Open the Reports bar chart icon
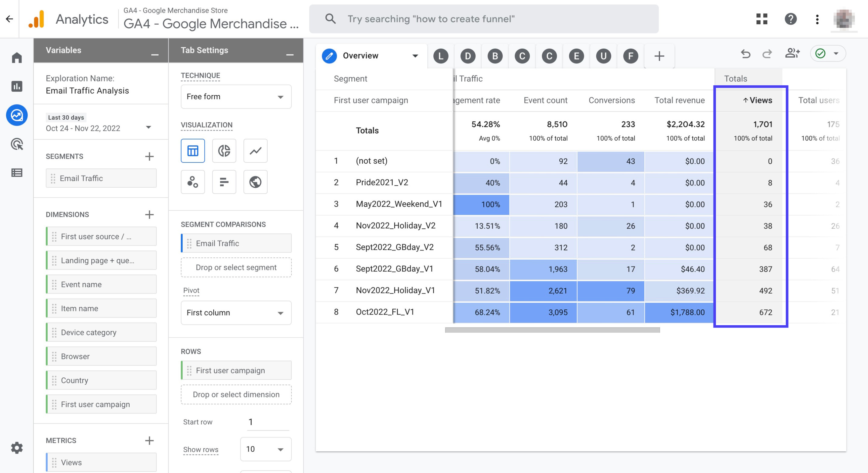 17,86
